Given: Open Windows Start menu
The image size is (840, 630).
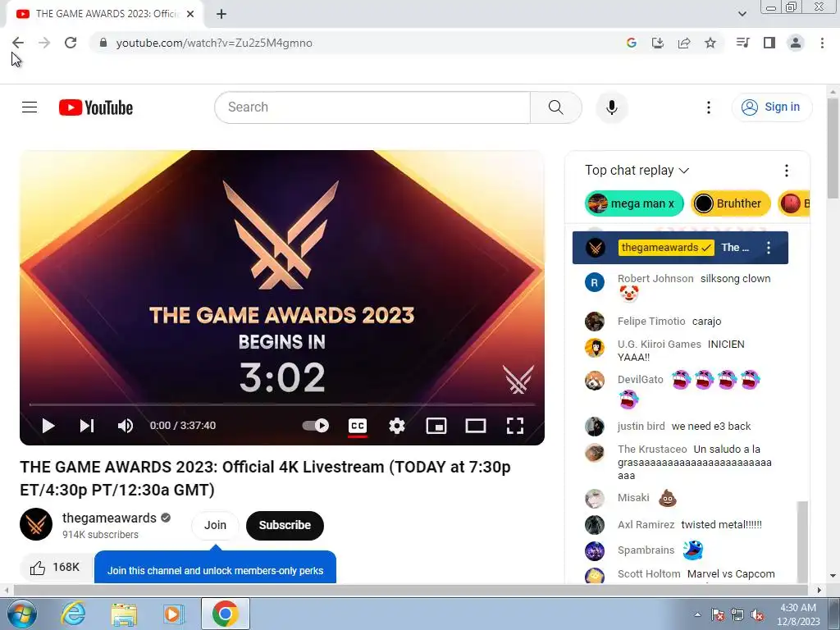Looking at the screenshot, I should point(22,614).
